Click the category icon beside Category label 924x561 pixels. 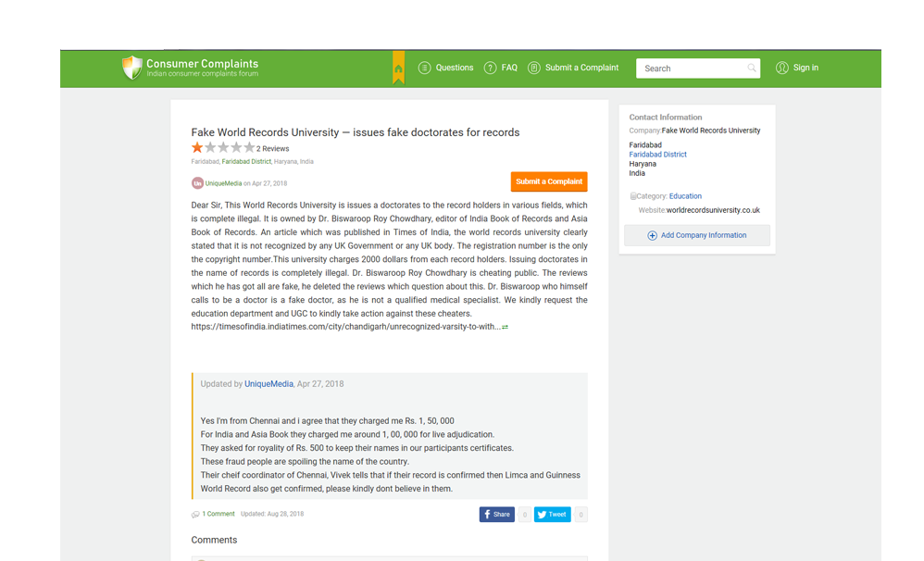633,196
